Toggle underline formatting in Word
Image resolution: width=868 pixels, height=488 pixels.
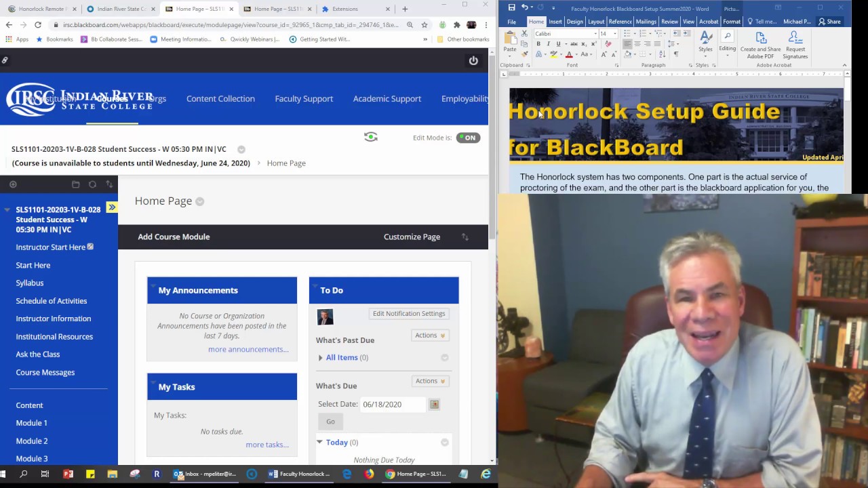pyautogui.click(x=558, y=44)
